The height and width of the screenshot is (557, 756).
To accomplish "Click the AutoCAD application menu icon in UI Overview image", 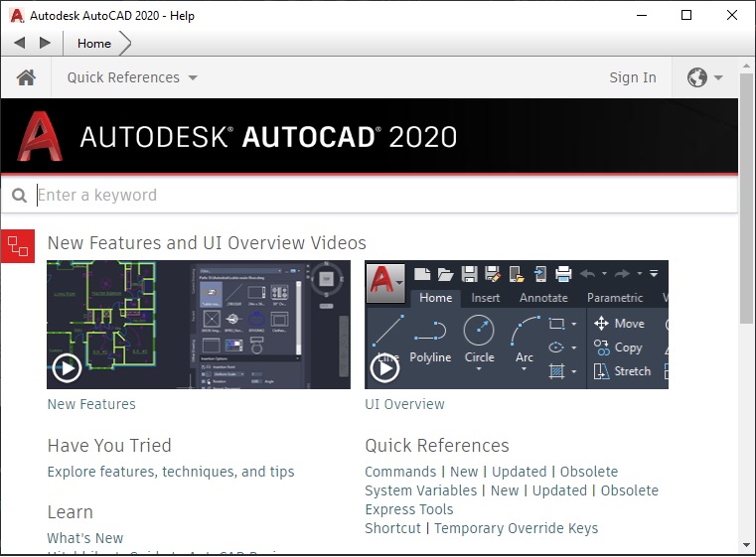I will click(x=384, y=282).
